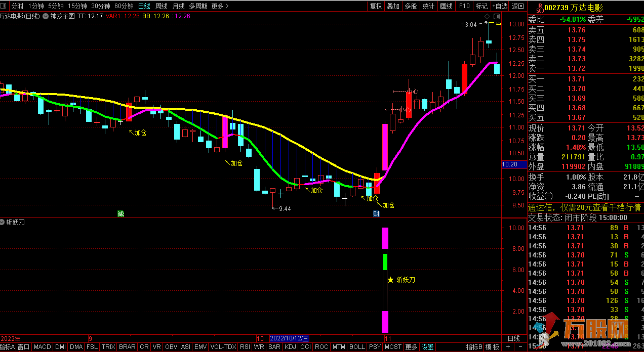Open the 模板 template menu
644x352 pixels.
(492, 347)
